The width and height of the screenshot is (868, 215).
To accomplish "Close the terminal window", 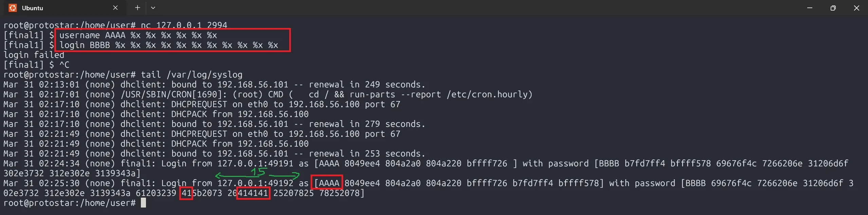I will click(x=856, y=8).
